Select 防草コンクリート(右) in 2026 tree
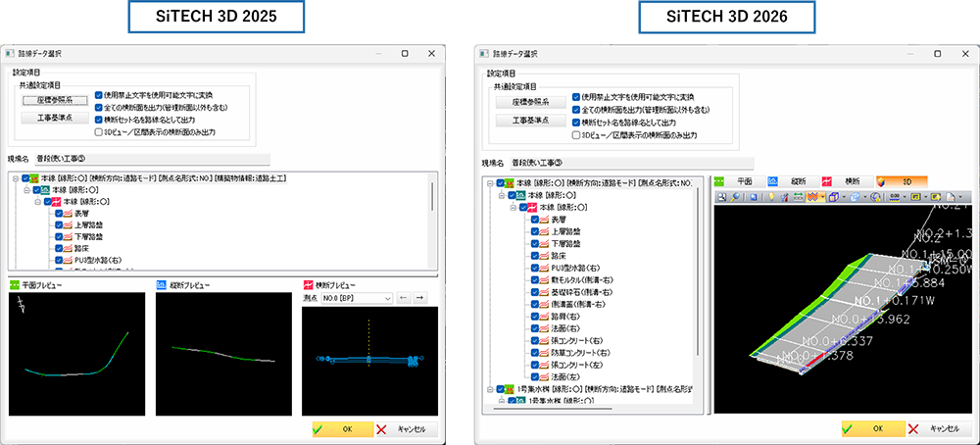The image size is (980, 445). pos(580,352)
